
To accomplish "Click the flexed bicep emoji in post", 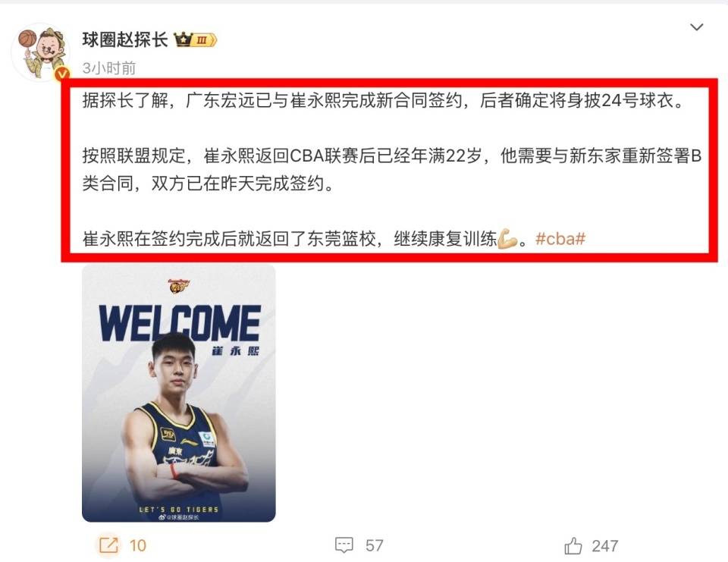I will [507, 239].
